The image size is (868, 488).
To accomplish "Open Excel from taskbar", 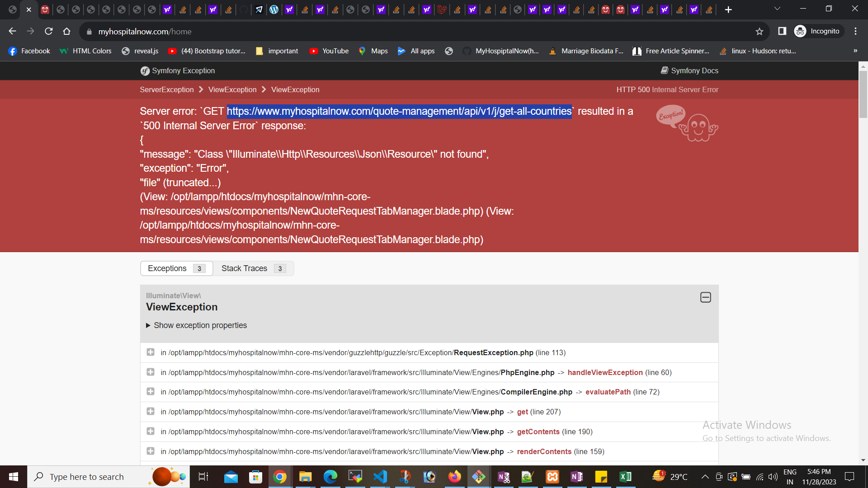I will [x=626, y=477].
